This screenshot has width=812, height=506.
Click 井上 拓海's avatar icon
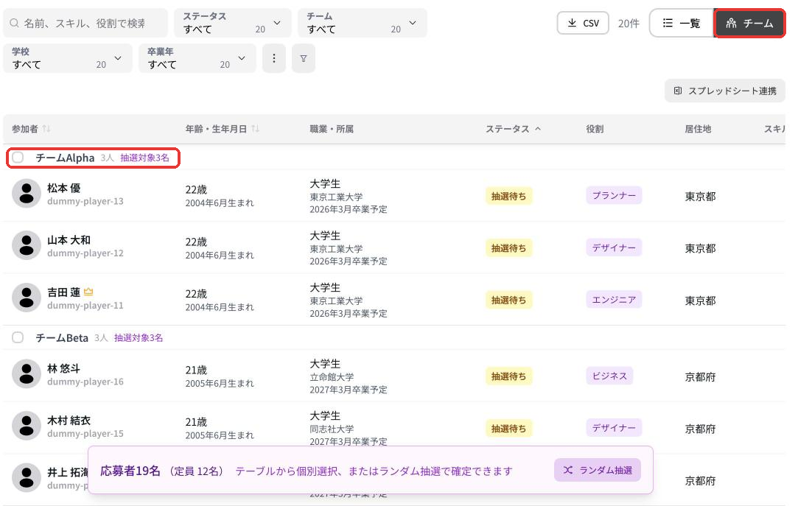[x=27, y=477]
